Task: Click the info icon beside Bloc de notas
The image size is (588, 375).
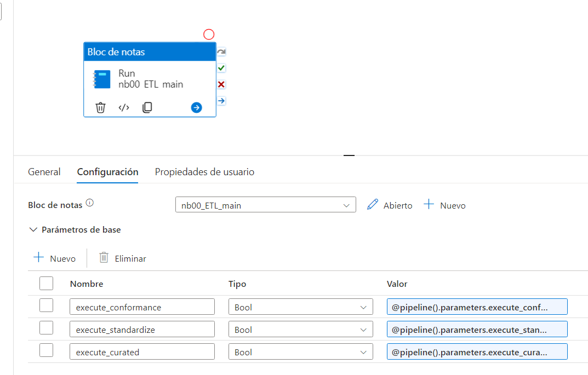Action: (x=90, y=204)
